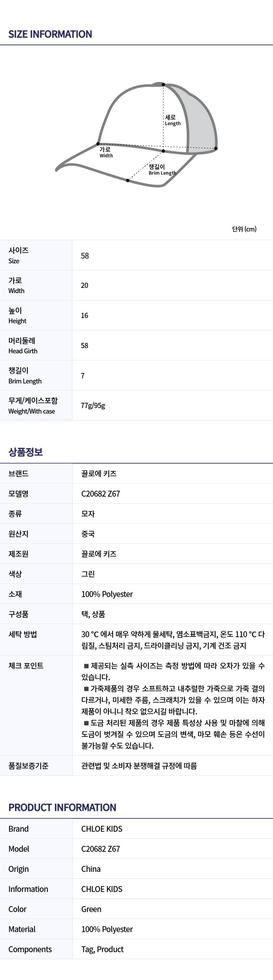Click the 세로 Length label in the cap diagram
Image resolution: width=273 pixels, height=980 pixels.
172,120
